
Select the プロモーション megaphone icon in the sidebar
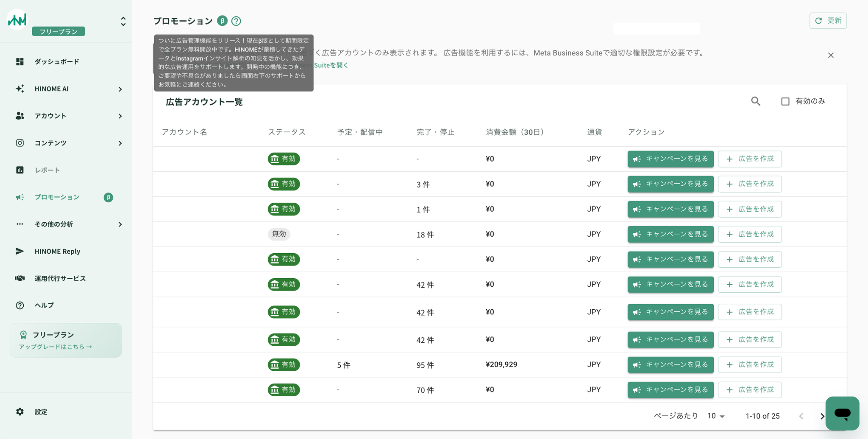pyautogui.click(x=20, y=197)
